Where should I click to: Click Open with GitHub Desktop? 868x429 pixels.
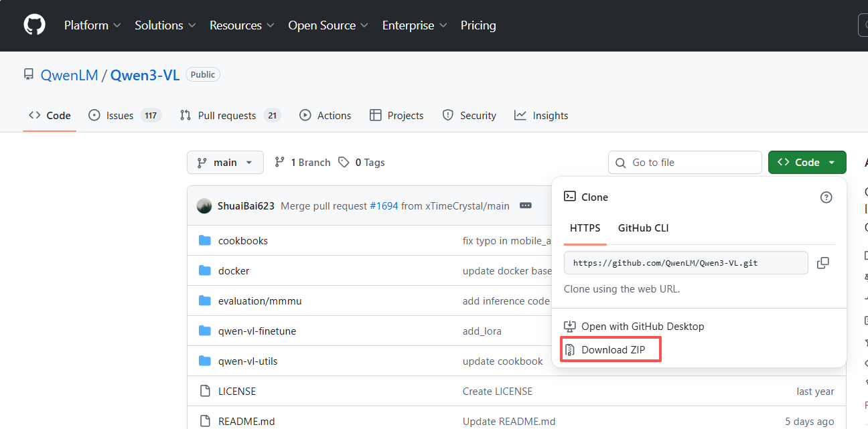pos(634,327)
